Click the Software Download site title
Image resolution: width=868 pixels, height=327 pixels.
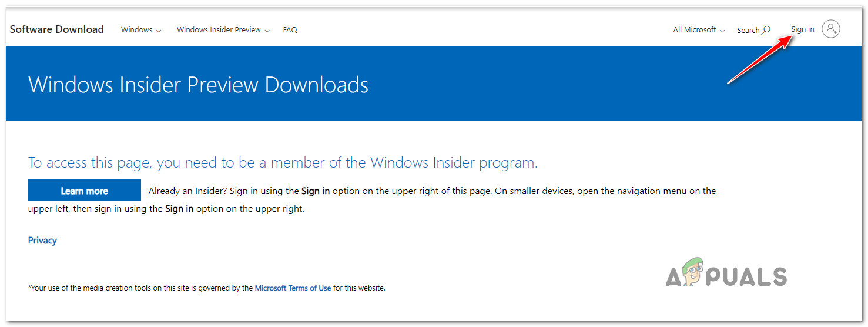57,29
